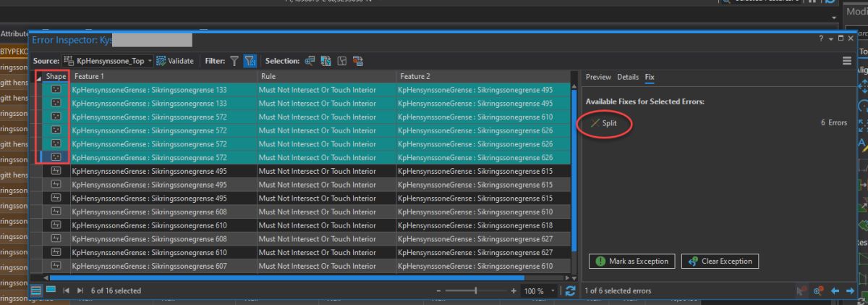This screenshot has height=305, width=868.
Task: Sort by the Feature 1 column header
Action: 163,76
